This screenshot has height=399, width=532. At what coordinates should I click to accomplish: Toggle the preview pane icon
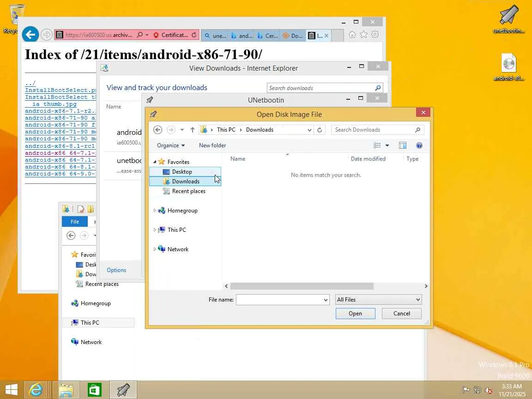tap(403, 145)
